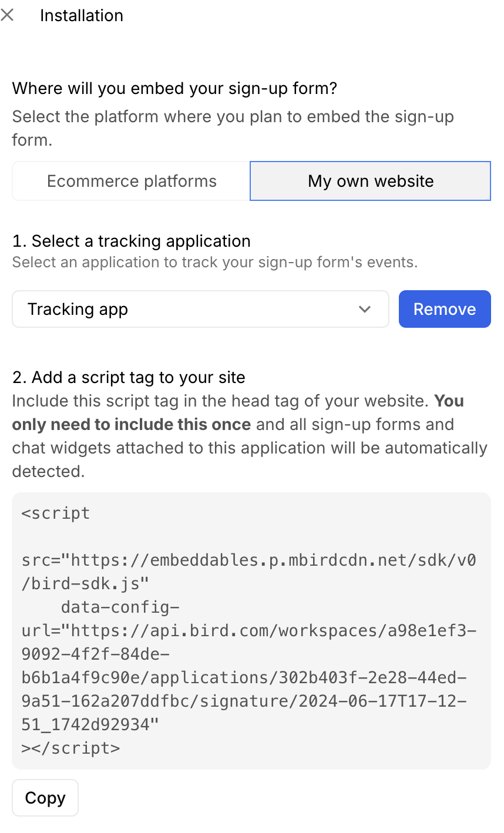Copy the script tag with the Copy button
The image size is (504, 833).
(x=45, y=798)
